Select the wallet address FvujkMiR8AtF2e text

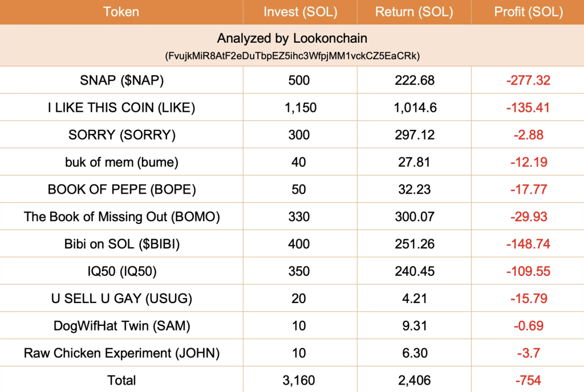tap(293, 56)
